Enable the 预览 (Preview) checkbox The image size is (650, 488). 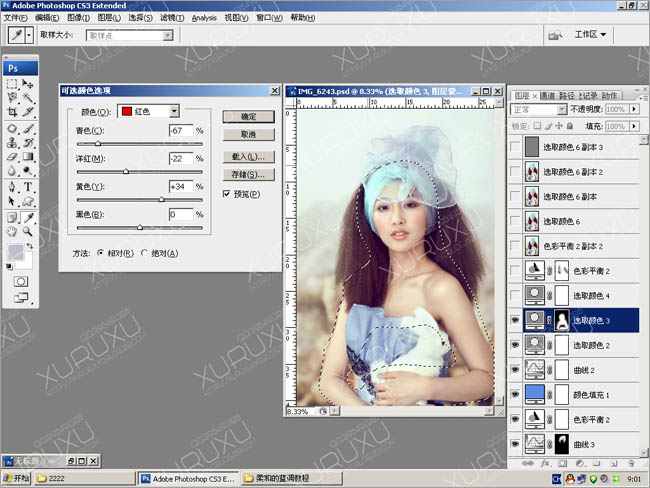coord(228,193)
